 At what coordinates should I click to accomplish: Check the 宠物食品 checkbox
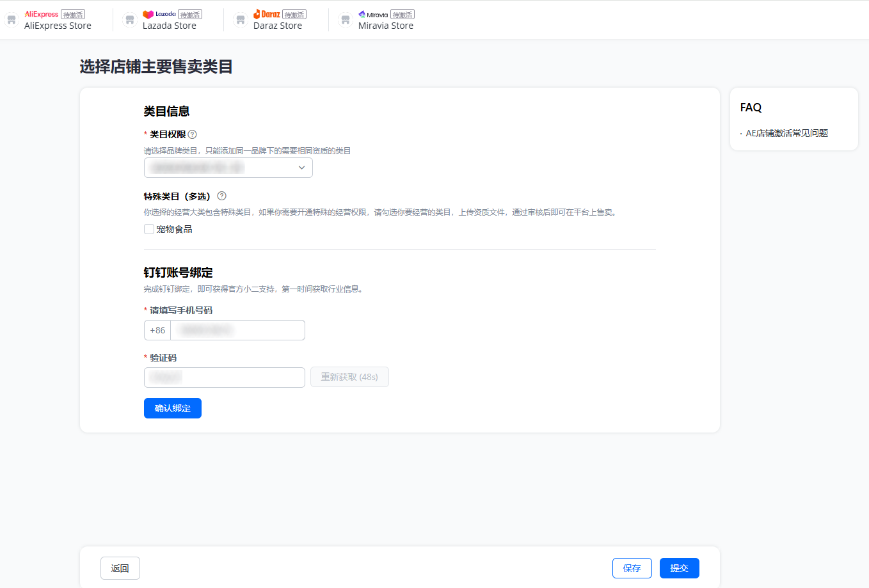coord(149,229)
